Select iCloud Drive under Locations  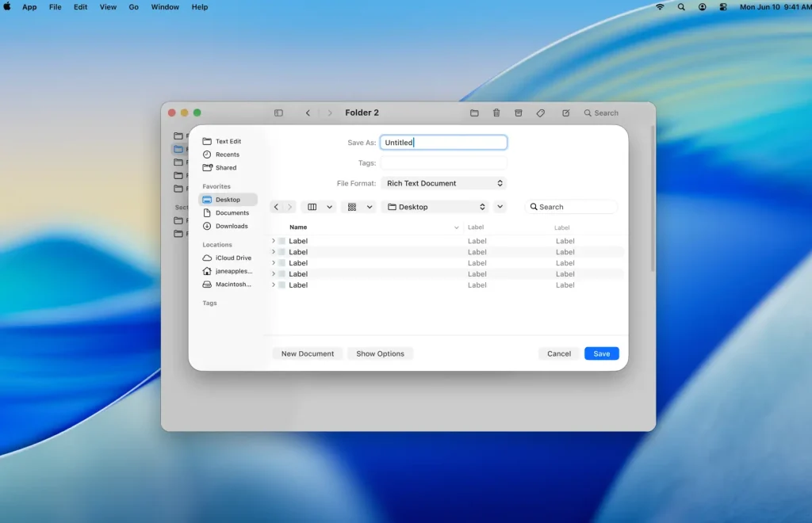coord(232,258)
